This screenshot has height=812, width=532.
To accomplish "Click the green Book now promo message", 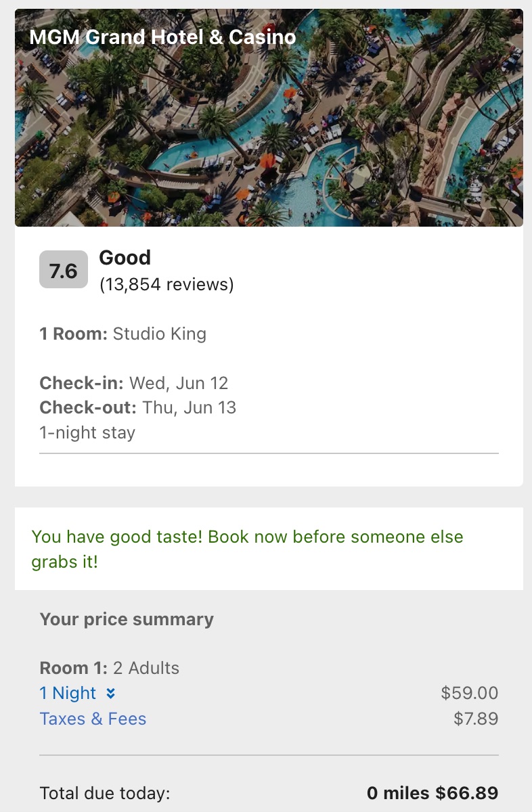I will click(247, 549).
